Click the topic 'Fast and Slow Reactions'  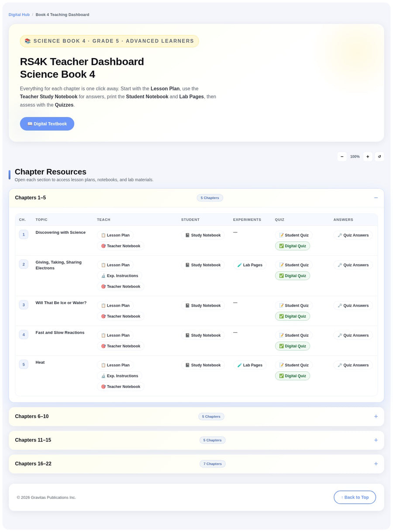coord(60,332)
